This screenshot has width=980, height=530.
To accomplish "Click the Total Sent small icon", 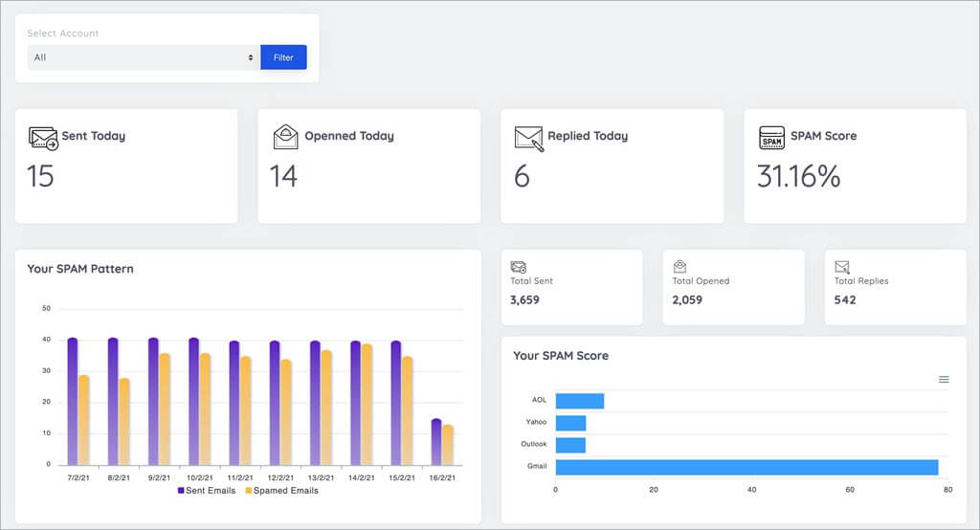I will [518, 267].
